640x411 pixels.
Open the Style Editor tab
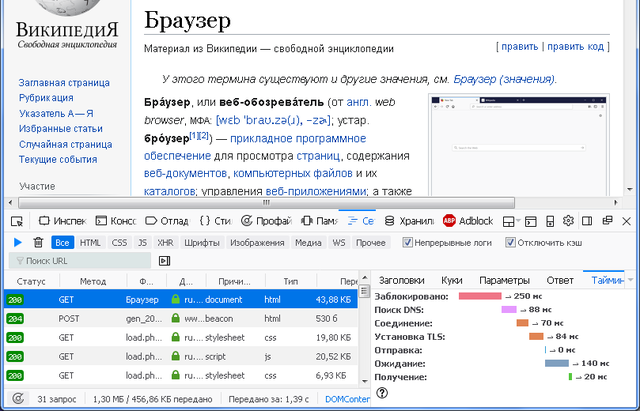point(216,221)
